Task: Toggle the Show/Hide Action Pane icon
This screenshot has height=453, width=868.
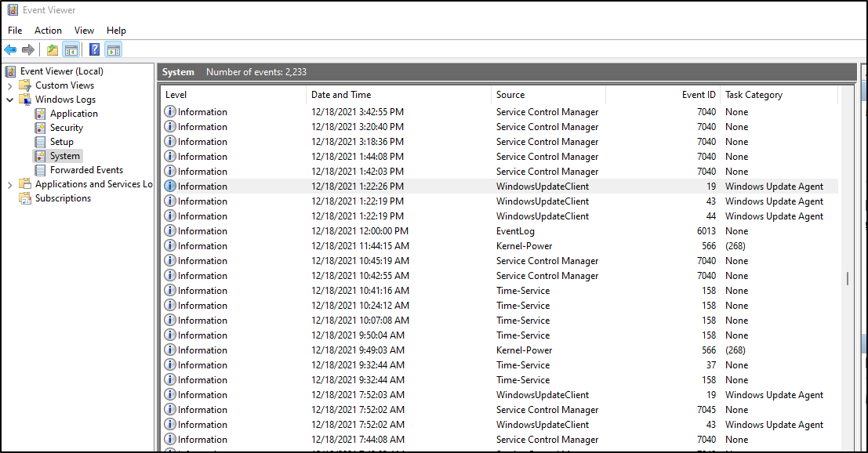Action: click(x=114, y=50)
